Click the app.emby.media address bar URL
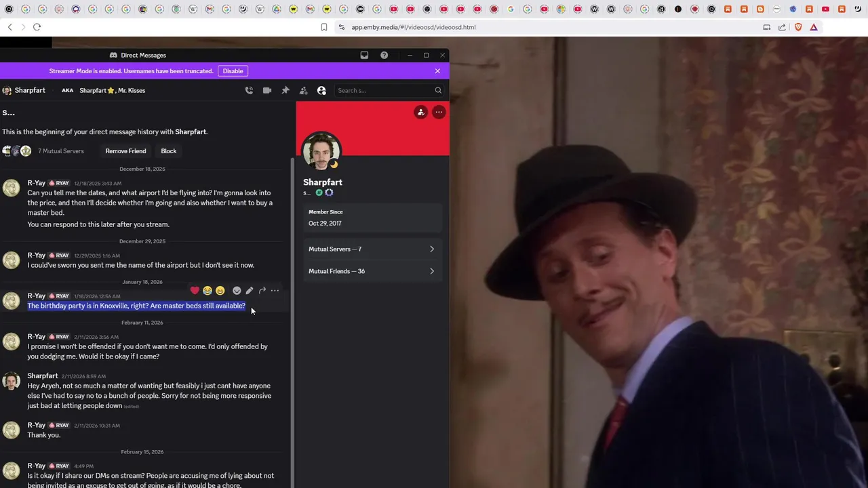 [x=414, y=27]
